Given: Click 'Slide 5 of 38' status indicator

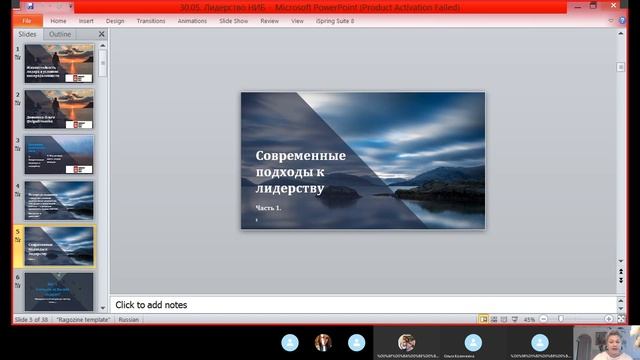Looking at the screenshot, I should pyautogui.click(x=31, y=319).
